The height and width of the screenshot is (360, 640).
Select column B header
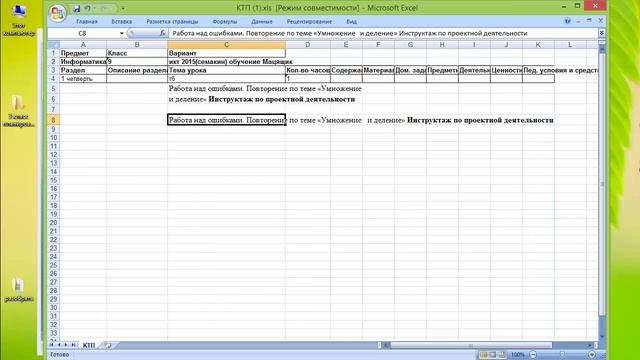click(x=137, y=44)
